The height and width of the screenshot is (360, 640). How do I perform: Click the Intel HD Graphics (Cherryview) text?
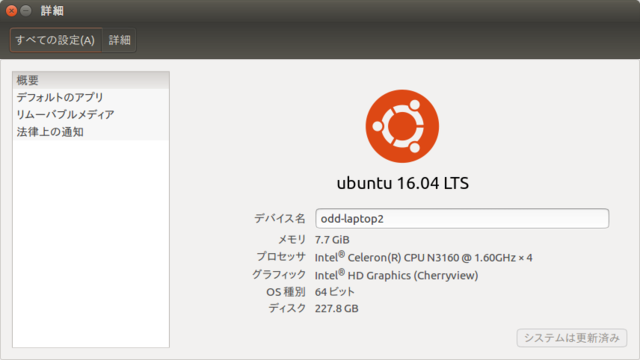[396, 276]
